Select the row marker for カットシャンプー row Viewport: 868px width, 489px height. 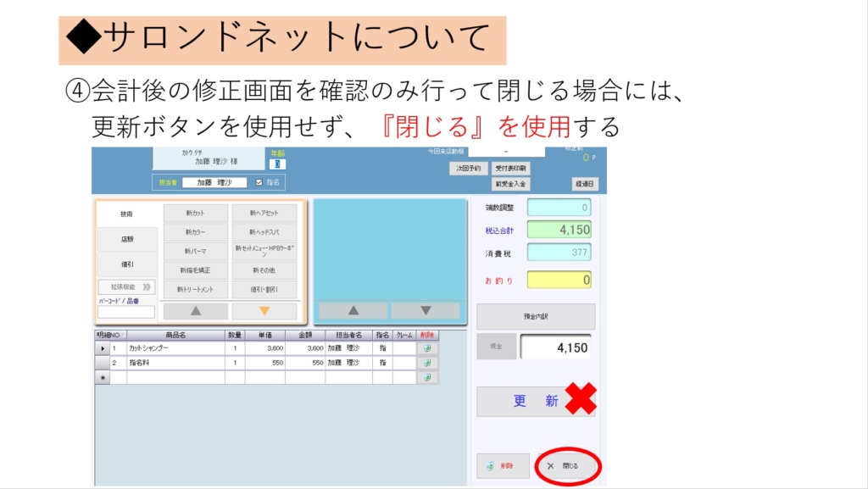click(x=103, y=348)
